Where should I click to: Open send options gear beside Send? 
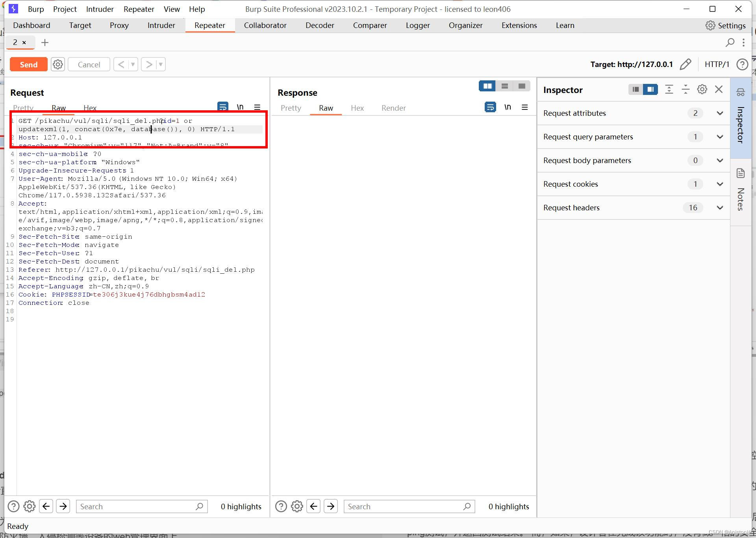click(58, 65)
